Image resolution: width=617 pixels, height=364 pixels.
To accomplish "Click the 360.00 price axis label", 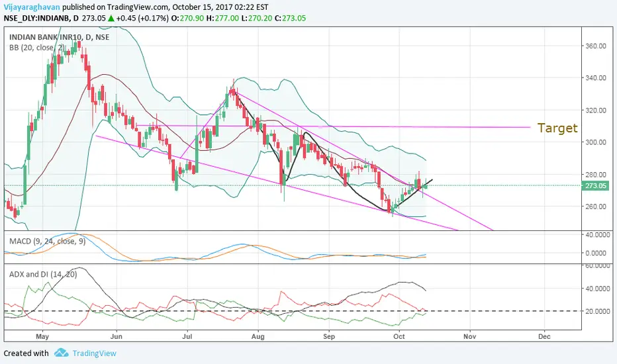I will click(596, 46).
